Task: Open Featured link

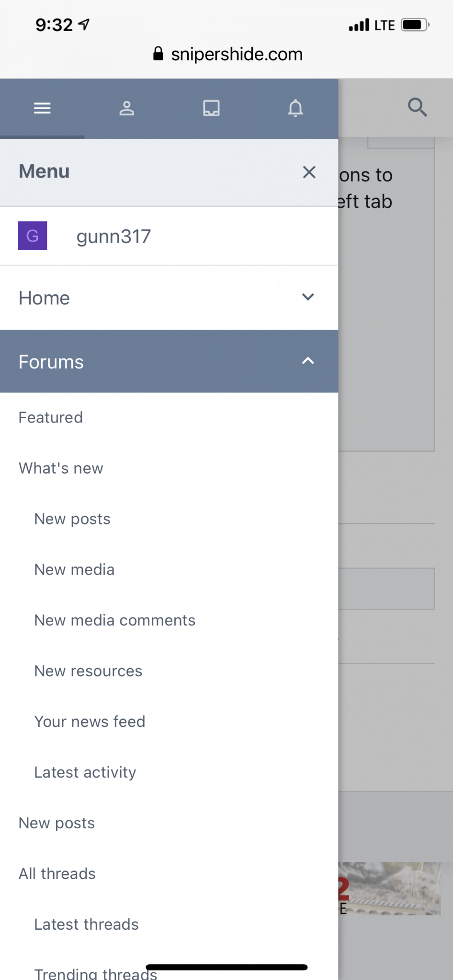Action: (51, 417)
